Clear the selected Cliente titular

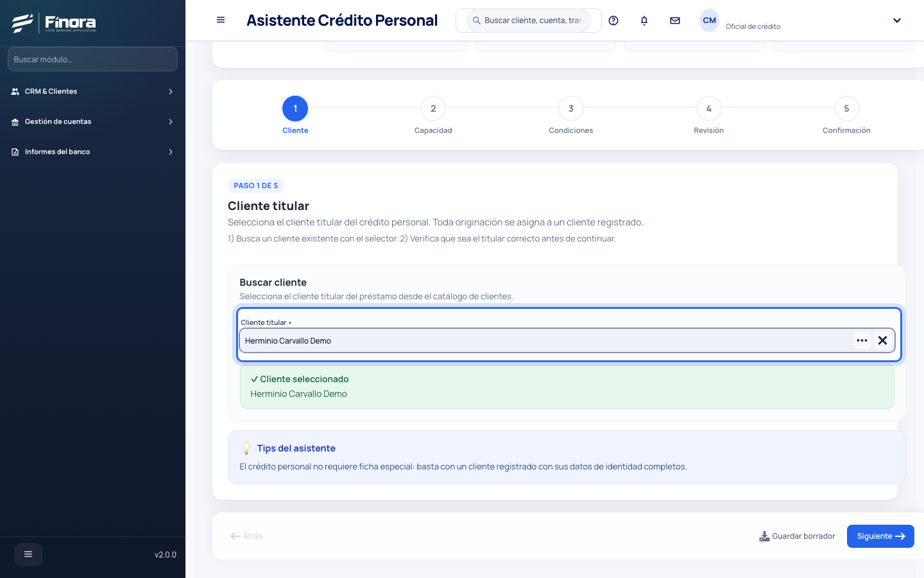click(x=883, y=340)
